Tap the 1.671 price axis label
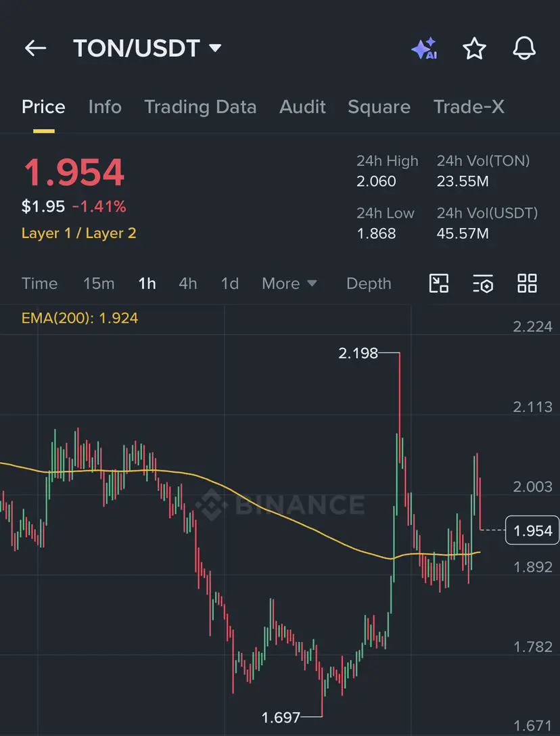Screen dimensions: 560x736 tap(532, 726)
